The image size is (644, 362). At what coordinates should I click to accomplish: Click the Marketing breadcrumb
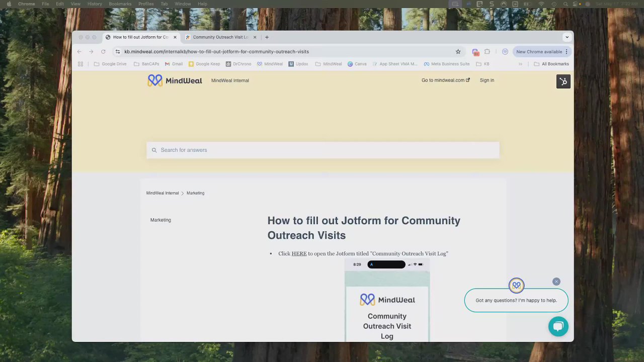(x=195, y=193)
